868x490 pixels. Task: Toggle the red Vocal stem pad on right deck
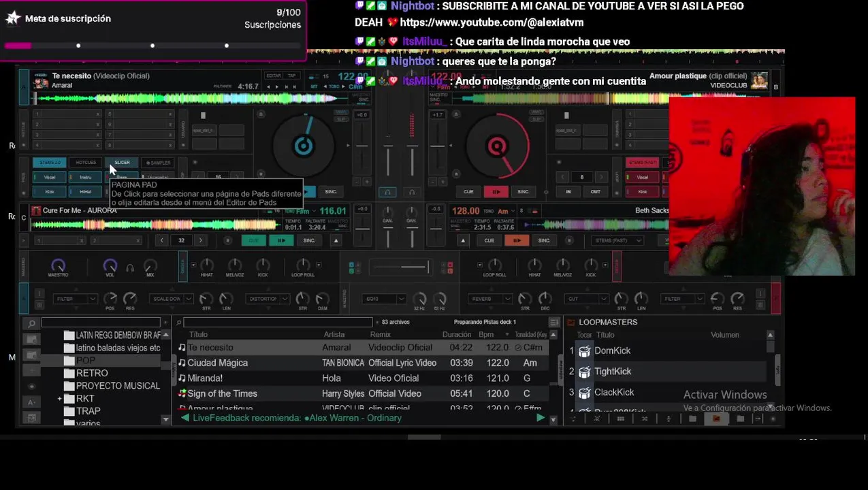[x=643, y=178]
